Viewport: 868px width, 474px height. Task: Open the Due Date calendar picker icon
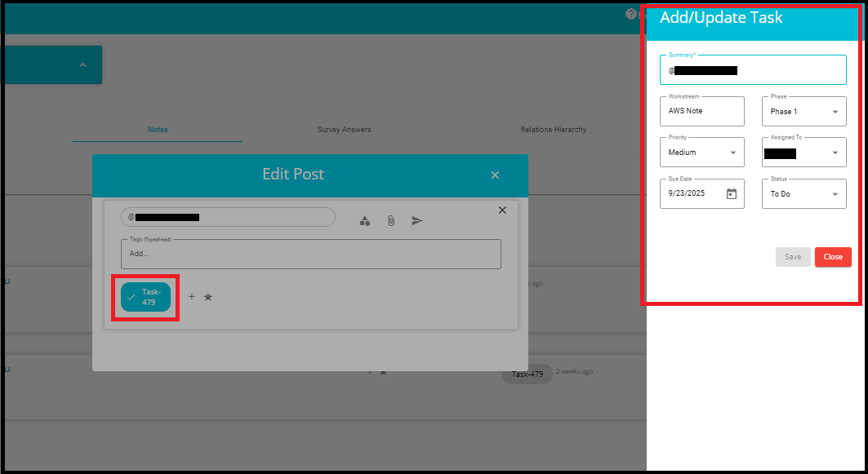point(732,194)
